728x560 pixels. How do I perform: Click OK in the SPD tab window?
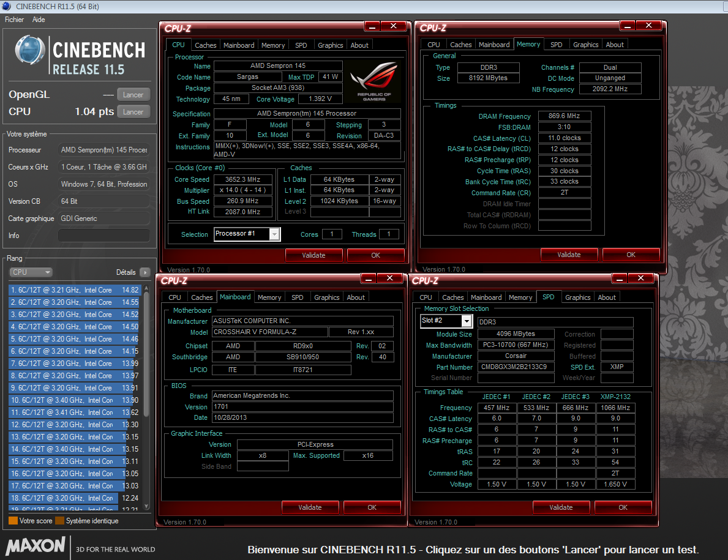pyautogui.click(x=623, y=507)
